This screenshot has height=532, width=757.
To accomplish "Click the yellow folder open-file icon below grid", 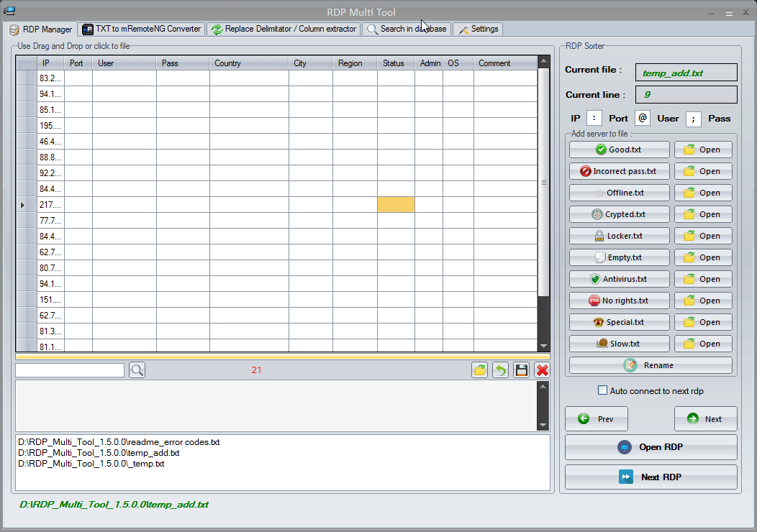I will pyautogui.click(x=479, y=370).
